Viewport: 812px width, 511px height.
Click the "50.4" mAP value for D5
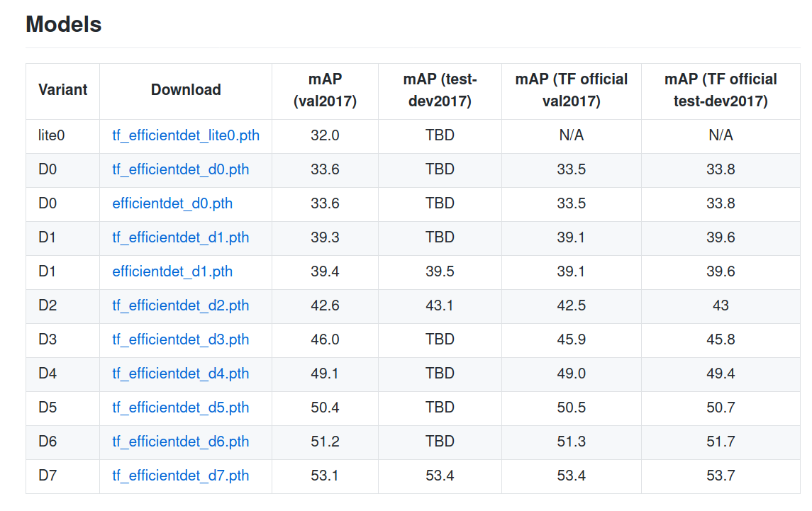point(326,408)
